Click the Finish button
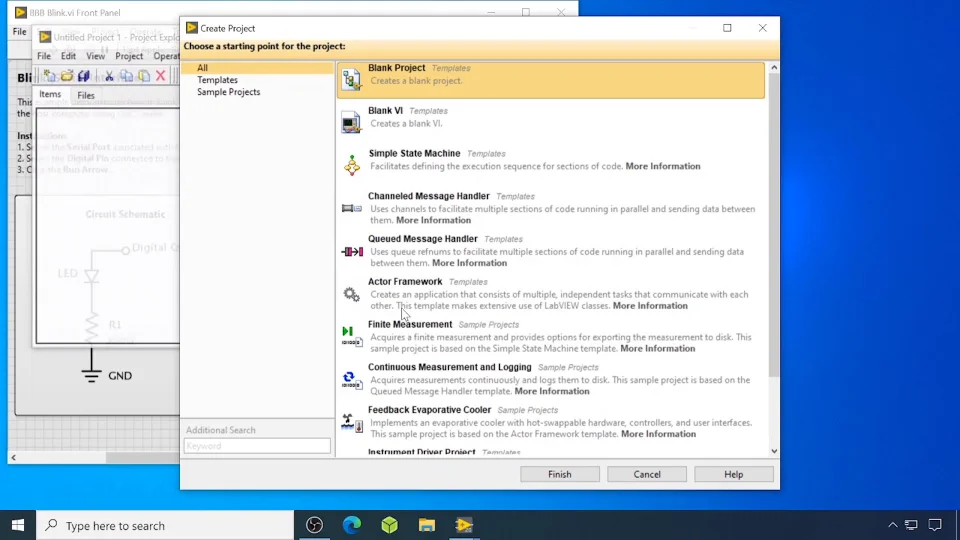Viewport: 960px width, 540px height. click(559, 474)
